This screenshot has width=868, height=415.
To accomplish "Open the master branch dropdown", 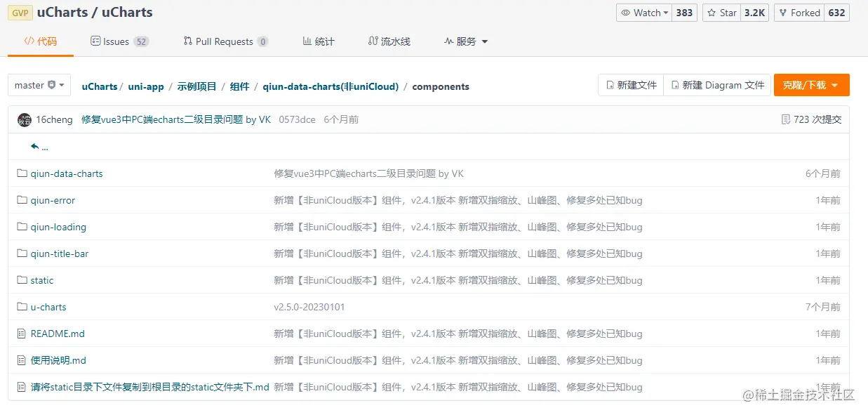I will [x=39, y=85].
